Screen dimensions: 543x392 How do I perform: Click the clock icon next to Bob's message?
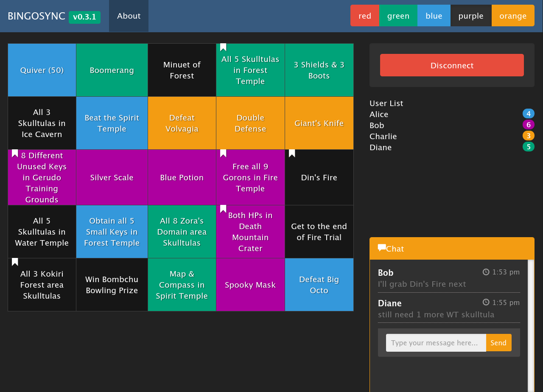click(x=485, y=272)
